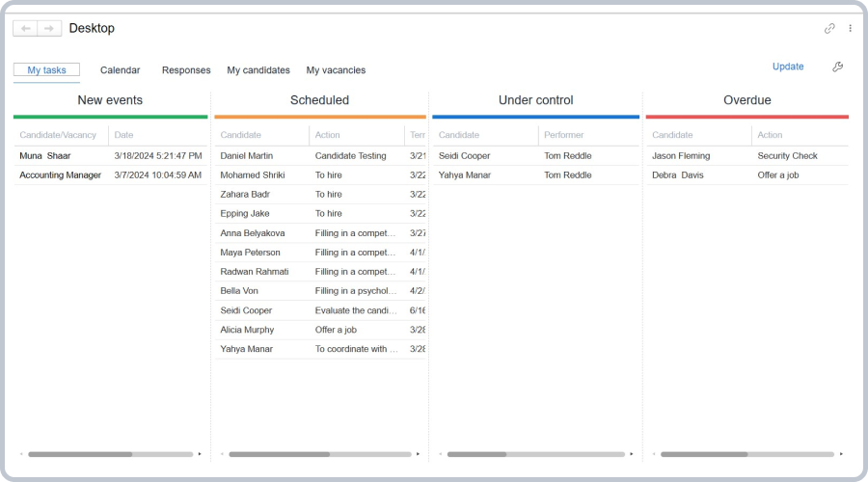This screenshot has height=482, width=868.
Task: Click the forward navigation arrow
Action: [x=49, y=29]
